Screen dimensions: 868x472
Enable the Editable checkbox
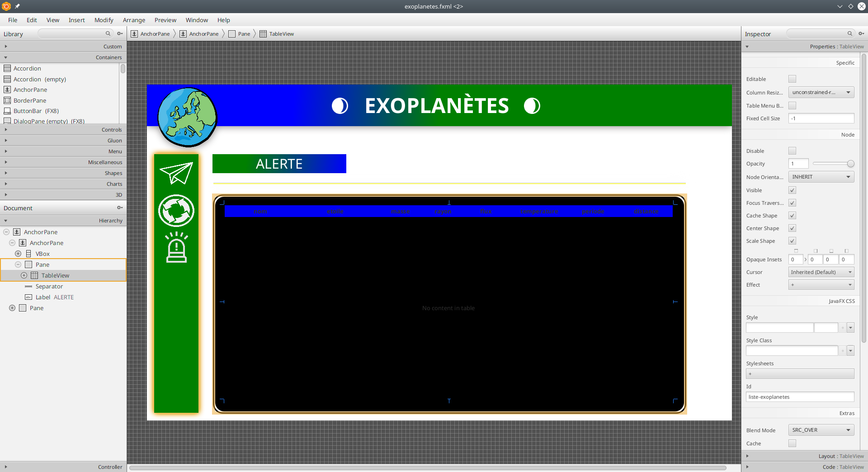792,79
